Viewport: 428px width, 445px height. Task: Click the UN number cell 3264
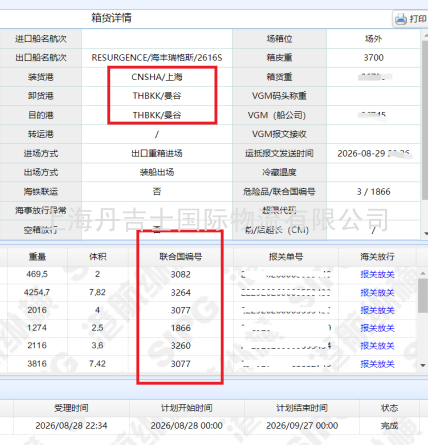(181, 293)
